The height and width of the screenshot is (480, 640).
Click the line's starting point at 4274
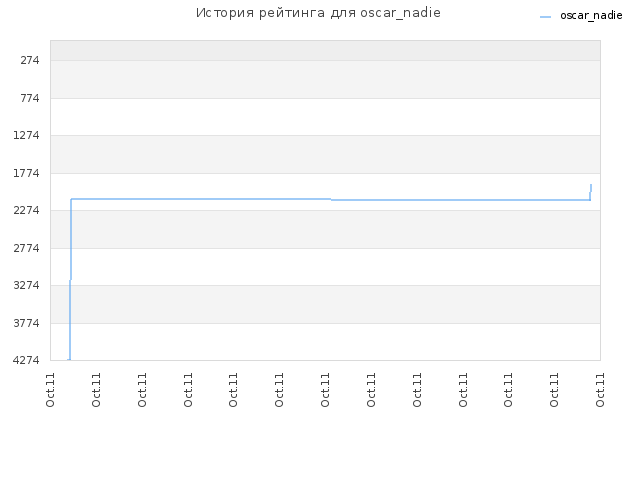tap(69, 360)
